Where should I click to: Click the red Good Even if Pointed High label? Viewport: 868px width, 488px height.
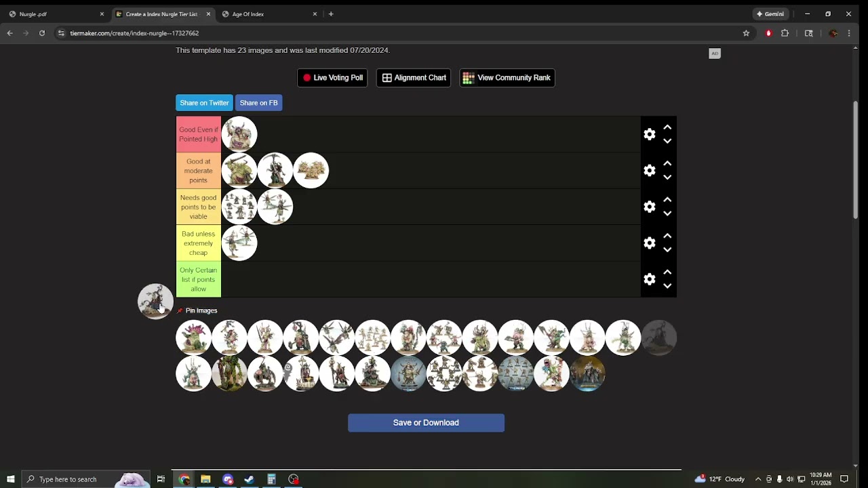click(x=199, y=134)
